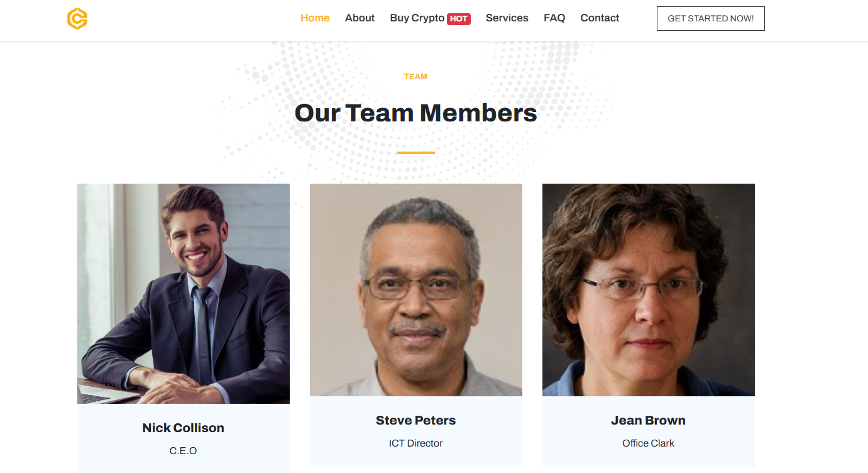This screenshot has width=868, height=473.
Task: Navigate to the FAQ page
Action: tap(554, 18)
